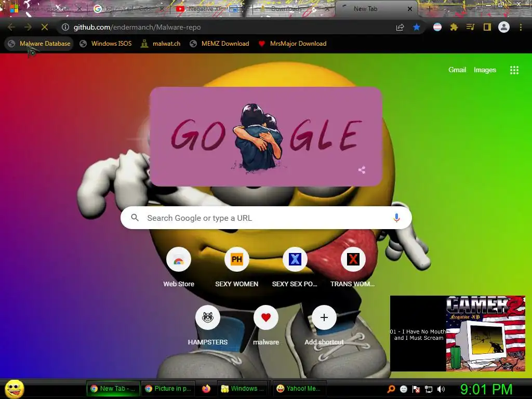This screenshot has width=532, height=399.
Task: View site information icon in the address bar
Action: coord(65,27)
